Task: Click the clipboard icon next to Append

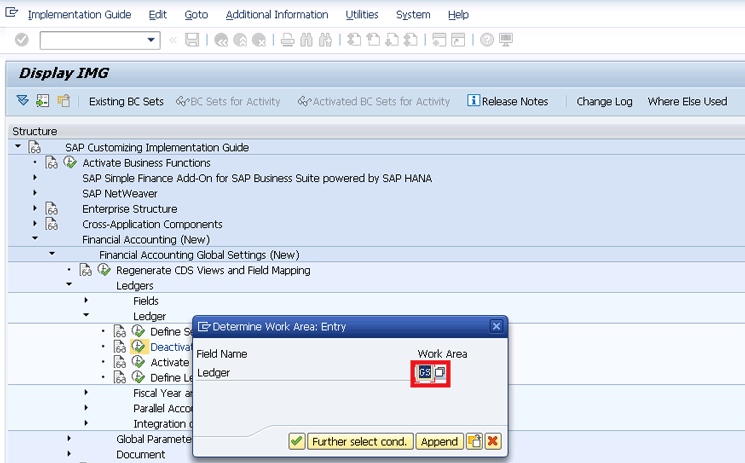Action: [x=474, y=442]
